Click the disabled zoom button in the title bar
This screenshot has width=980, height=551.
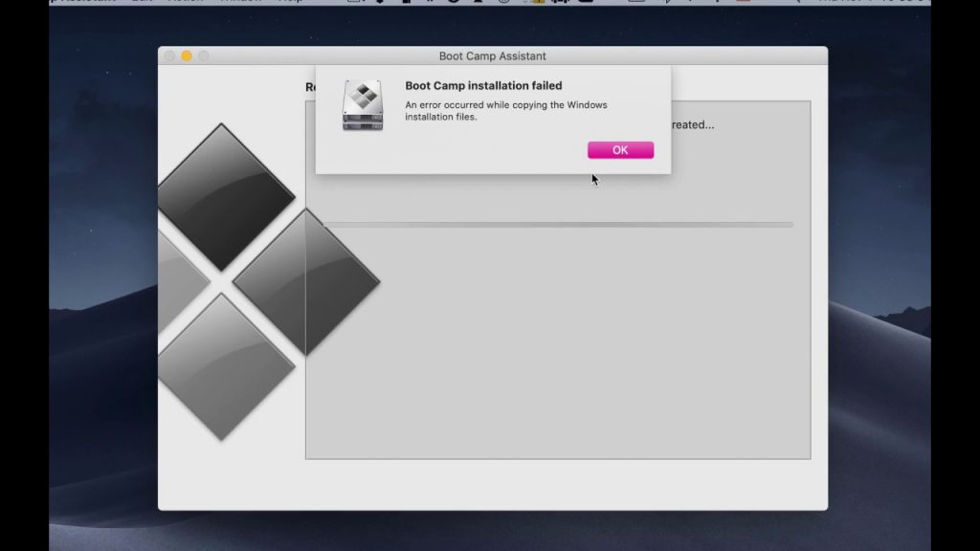click(x=203, y=56)
